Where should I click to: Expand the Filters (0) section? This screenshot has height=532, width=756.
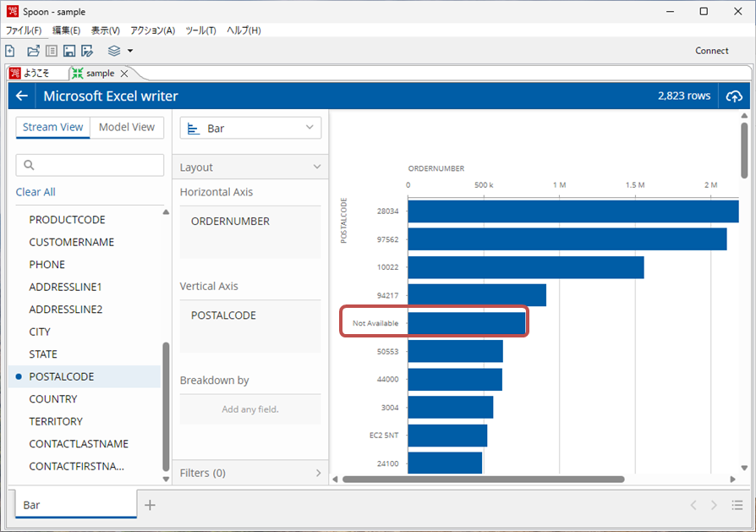coord(250,473)
